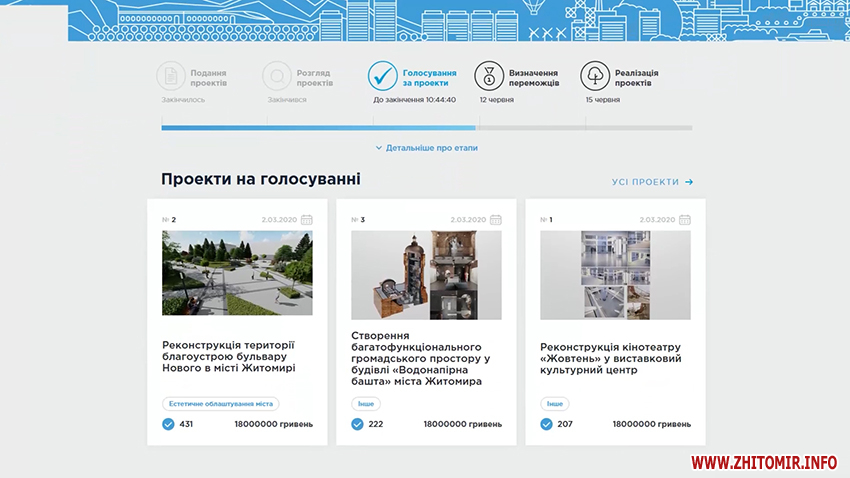850x478 pixels.
Task: Toggle vote checkmark with 222 votes
Action: point(357,424)
